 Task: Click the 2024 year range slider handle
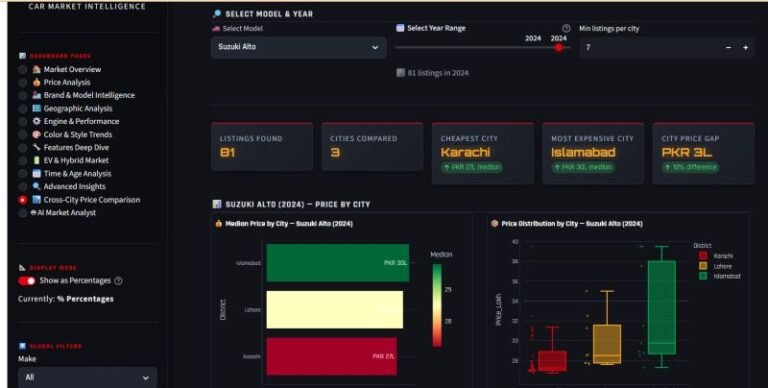tap(559, 48)
